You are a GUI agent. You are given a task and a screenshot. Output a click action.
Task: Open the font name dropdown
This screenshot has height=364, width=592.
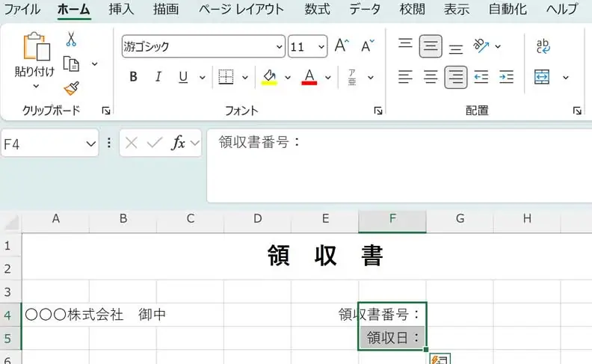279,47
